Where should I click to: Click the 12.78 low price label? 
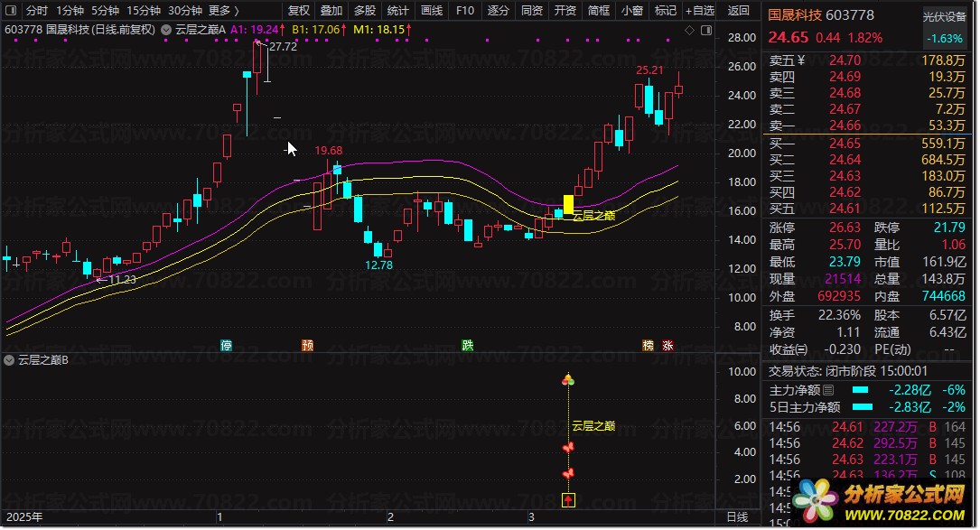pyautogui.click(x=378, y=265)
